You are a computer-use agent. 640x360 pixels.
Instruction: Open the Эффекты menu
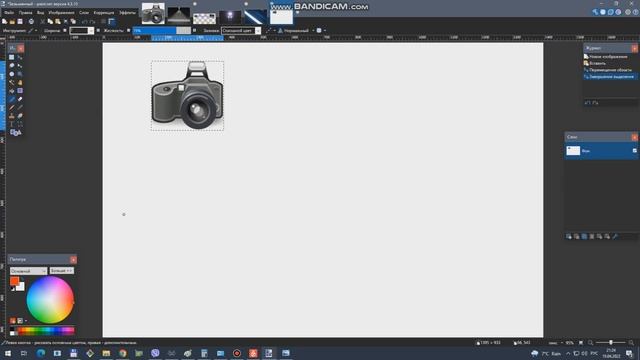[x=127, y=13]
